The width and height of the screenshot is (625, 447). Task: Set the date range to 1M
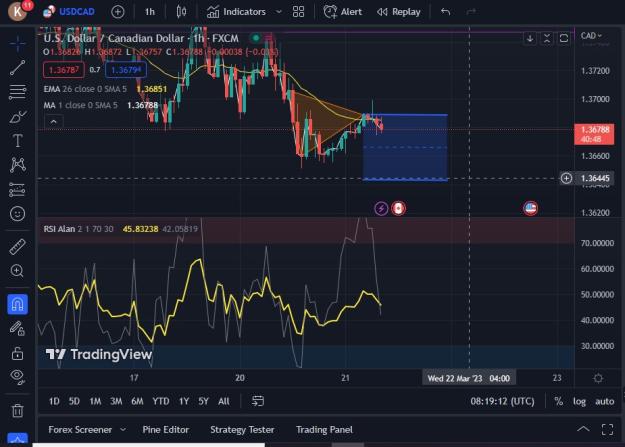pyautogui.click(x=95, y=401)
